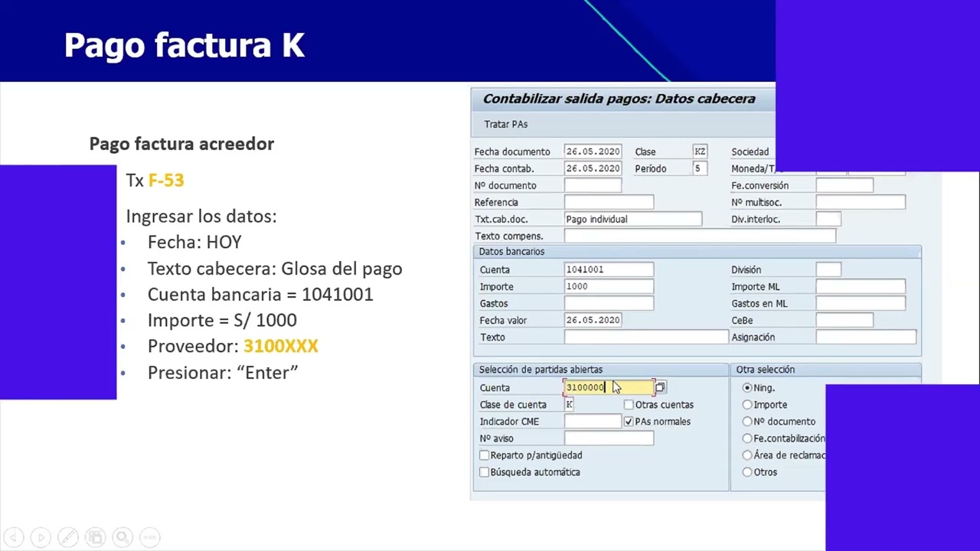980x551 pixels.
Task: Edit Fecha valor date field
Action: 593,320
